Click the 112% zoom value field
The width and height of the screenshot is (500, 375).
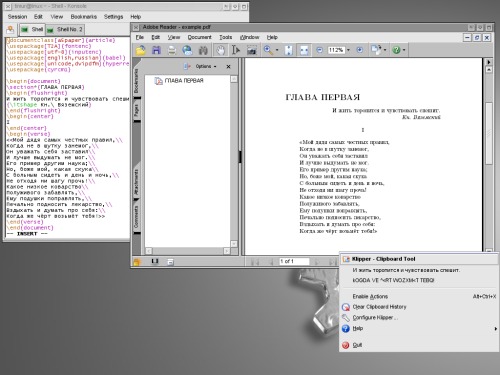click(336, 50)
